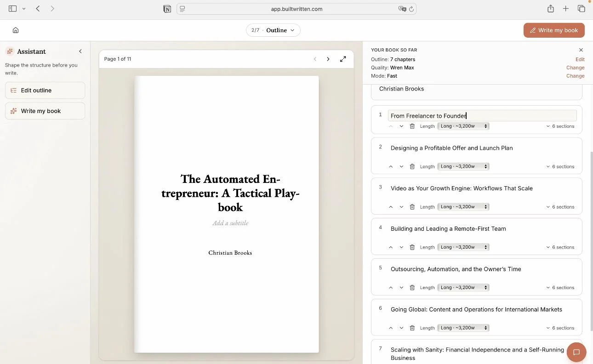Move chapter 1 down
Viewport: 593px width, 364px height.
click(401, 126)
